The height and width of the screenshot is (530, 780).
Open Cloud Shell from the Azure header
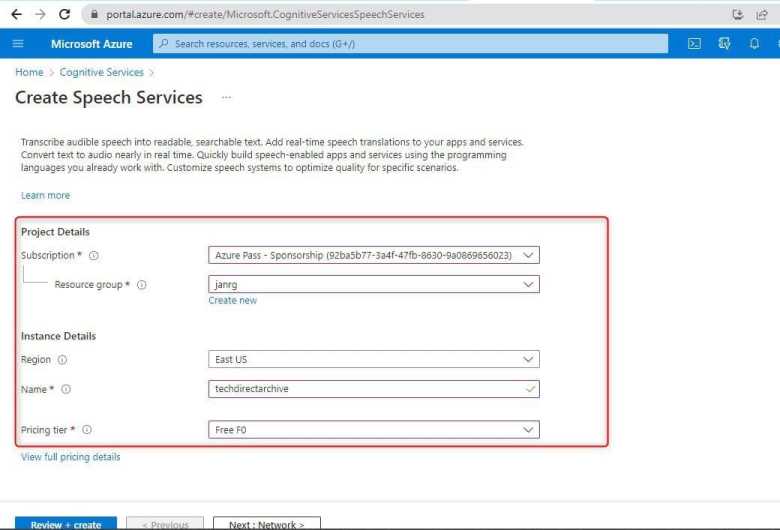[694, 44]
